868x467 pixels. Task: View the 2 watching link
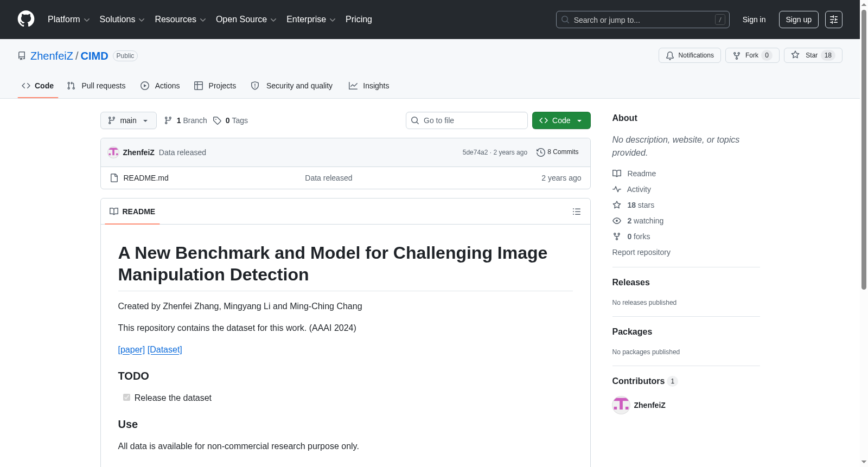(638, 221)
